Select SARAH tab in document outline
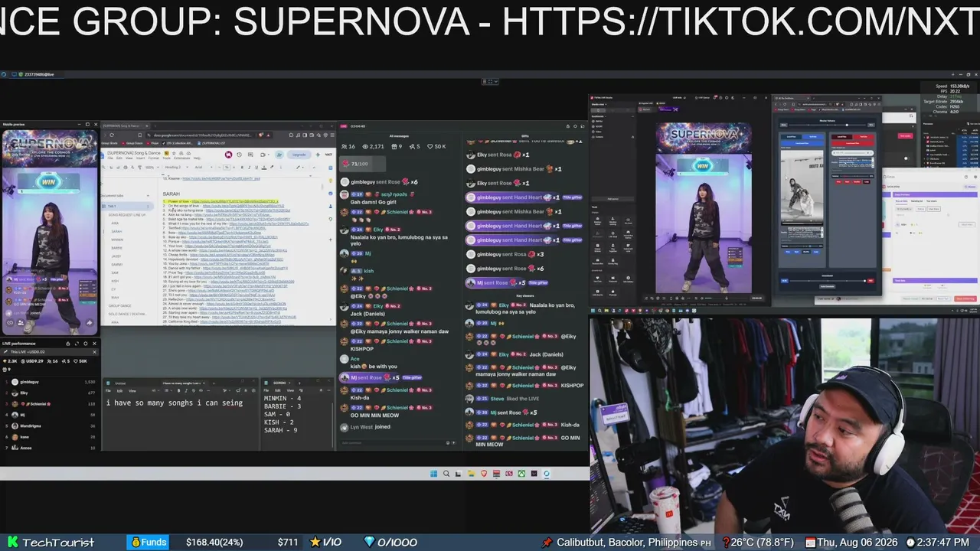The width and height of the screenshot is (980, 551). pyautogui.click(x=116, y=231)
